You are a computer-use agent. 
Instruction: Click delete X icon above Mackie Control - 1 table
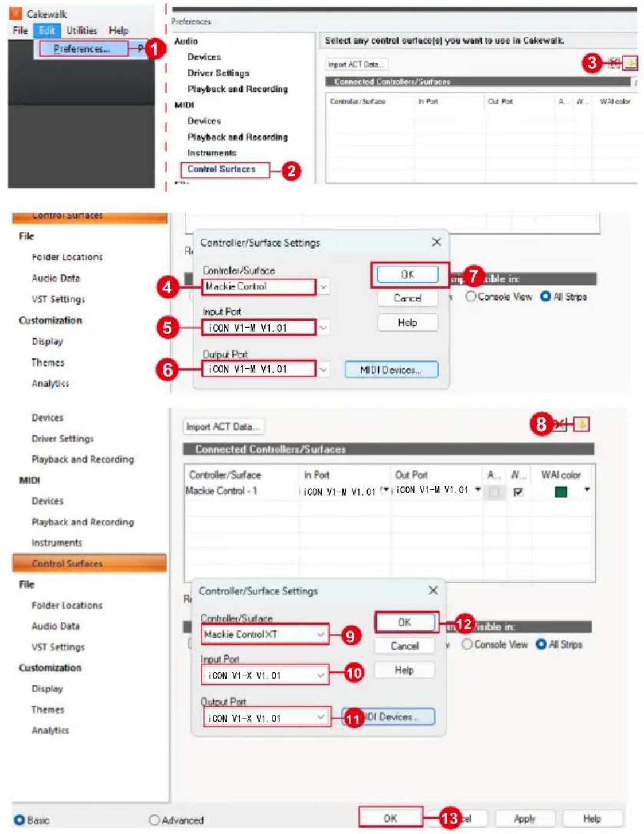(561, 424)
